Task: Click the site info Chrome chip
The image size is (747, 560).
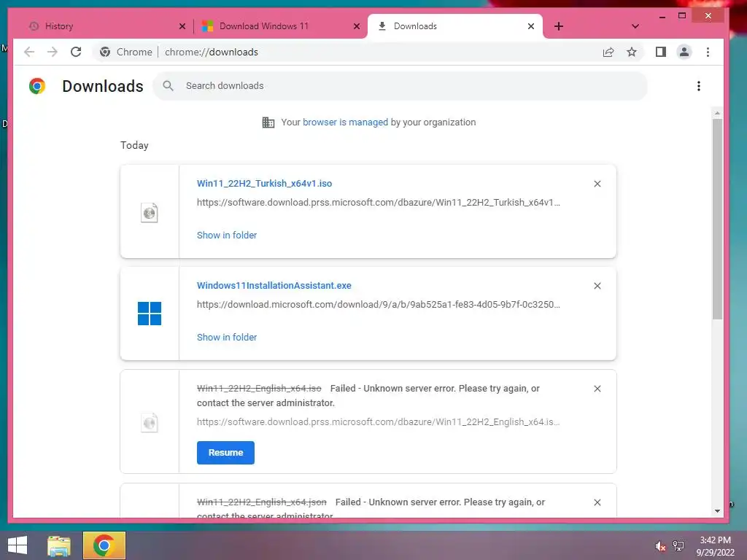Action: point(126,52)
